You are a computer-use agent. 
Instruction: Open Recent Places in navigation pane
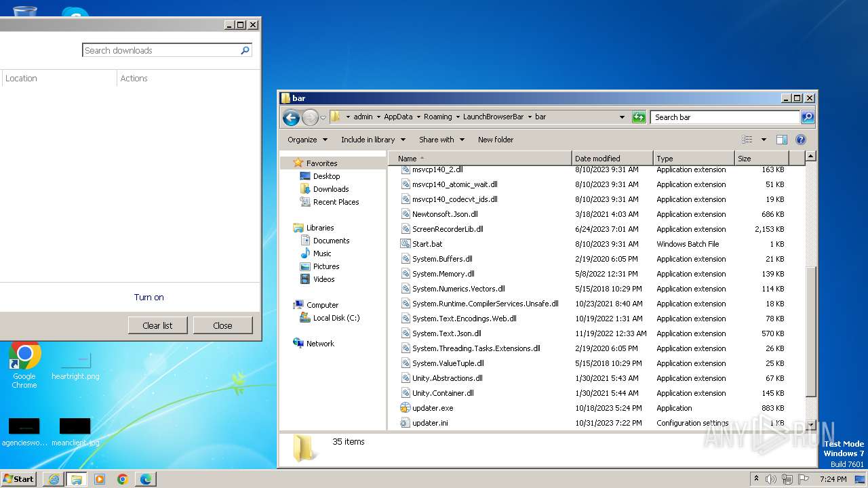point(336,202)
